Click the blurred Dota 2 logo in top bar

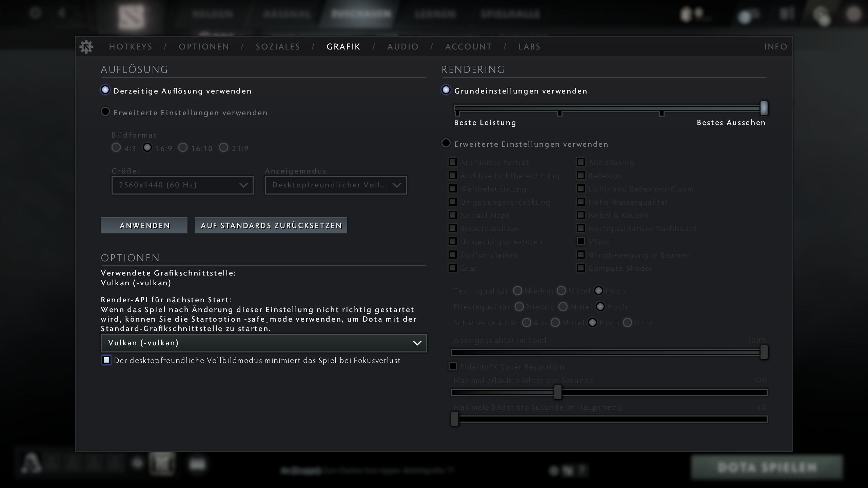(x=131, y=16)
